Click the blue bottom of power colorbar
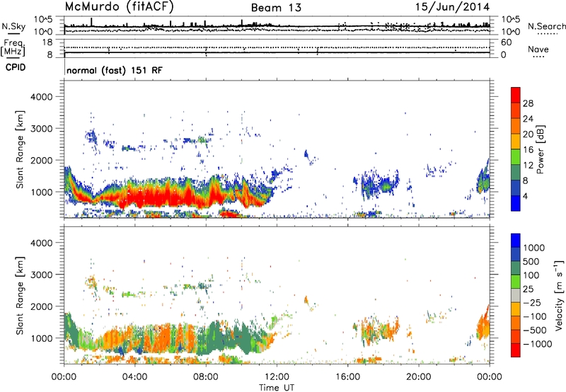The width and height of the screenshot is (566, 392). point(516,203)
